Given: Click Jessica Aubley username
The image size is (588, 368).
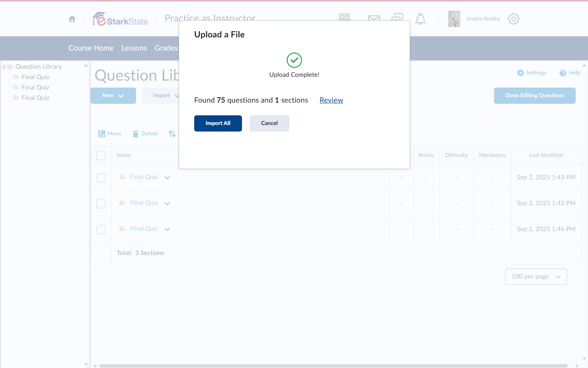Looking at the screenshot, I should pyautogui.click(x=483, y=19).
